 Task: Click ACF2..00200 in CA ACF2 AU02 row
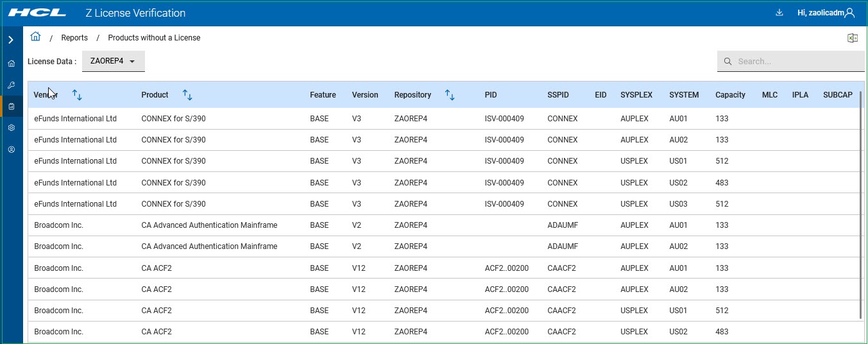[507, 289]
